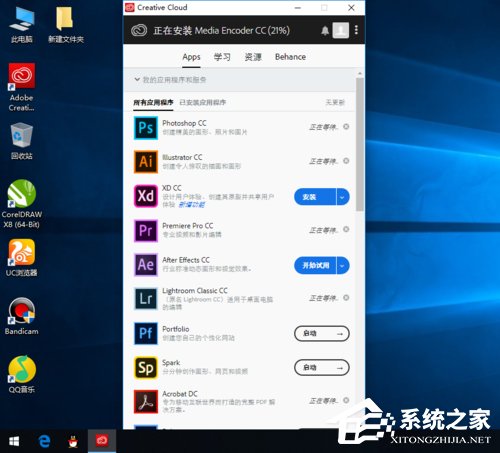This screenshot has height=453, width=500.
Task: Click the Acrobat DC title text
Action: click(x=180, y=394)
